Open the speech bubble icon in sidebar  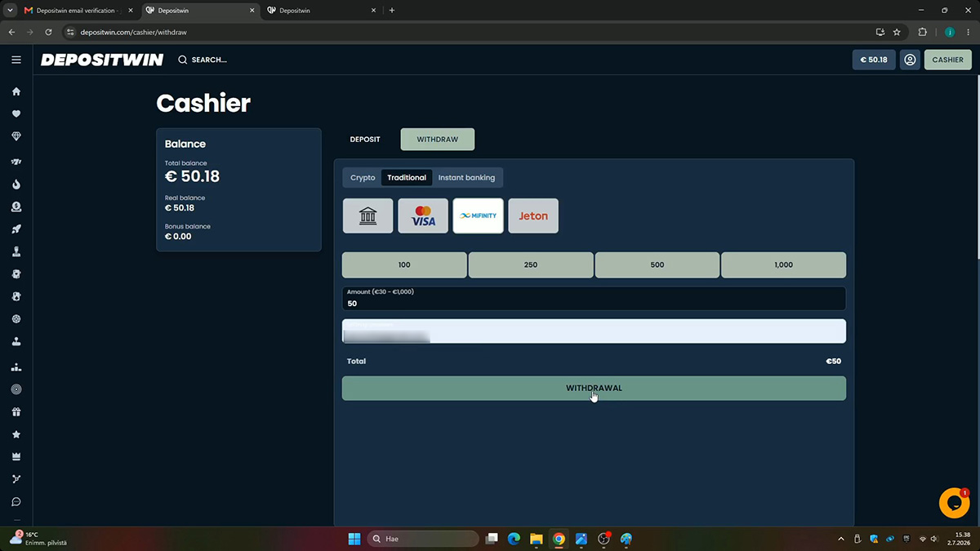pyautogui.click(x=16, y=502)
